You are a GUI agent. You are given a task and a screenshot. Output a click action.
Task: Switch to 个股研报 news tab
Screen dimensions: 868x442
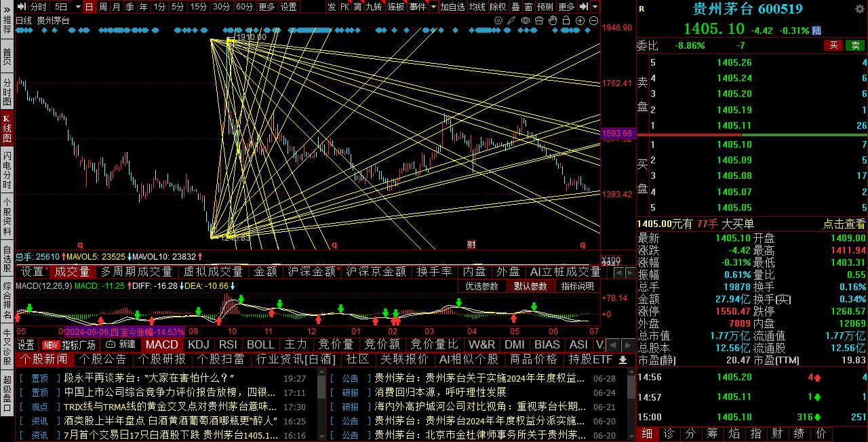pos(162,359)
